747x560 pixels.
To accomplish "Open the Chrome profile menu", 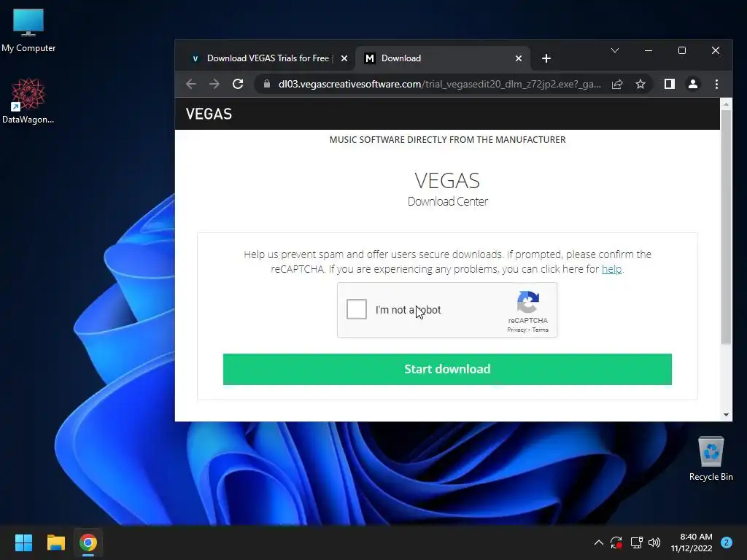I will coord(693,85).
